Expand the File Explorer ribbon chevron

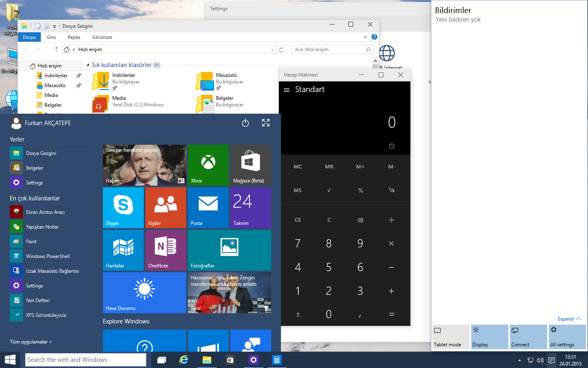coord(365,37)
